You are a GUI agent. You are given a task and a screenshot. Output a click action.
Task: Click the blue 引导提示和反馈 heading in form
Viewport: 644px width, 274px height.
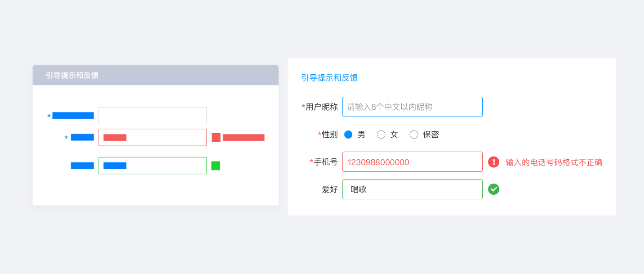[x=329, y=78]
